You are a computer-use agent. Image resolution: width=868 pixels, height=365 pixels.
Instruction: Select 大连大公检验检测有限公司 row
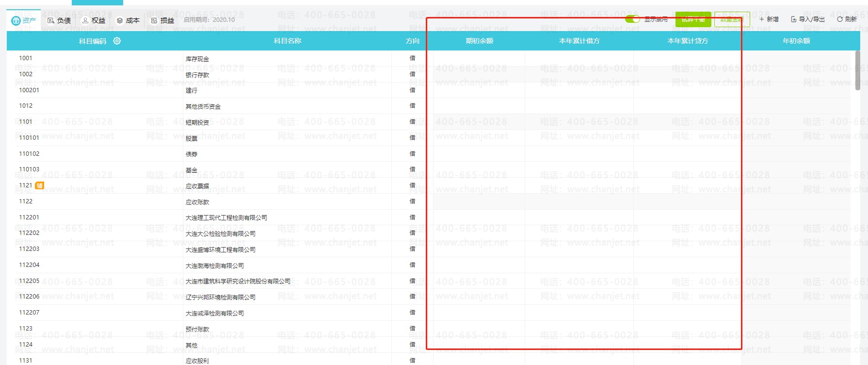point(221,233)
